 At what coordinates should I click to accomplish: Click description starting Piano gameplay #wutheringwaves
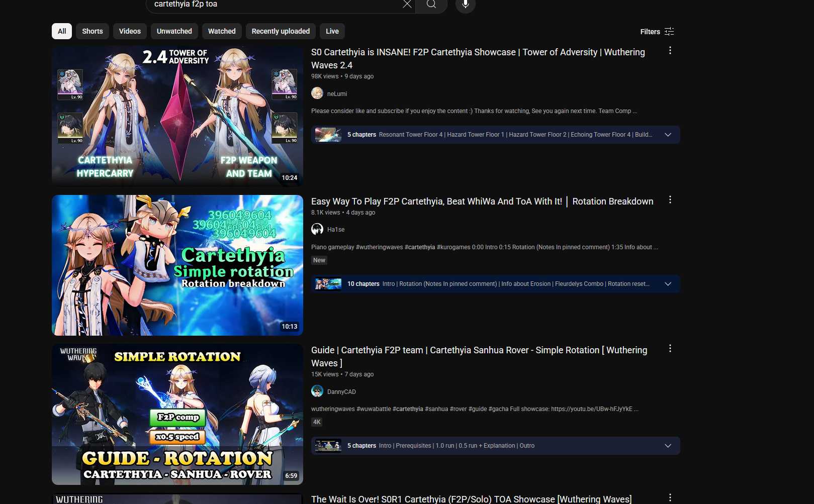coord(485,247)
